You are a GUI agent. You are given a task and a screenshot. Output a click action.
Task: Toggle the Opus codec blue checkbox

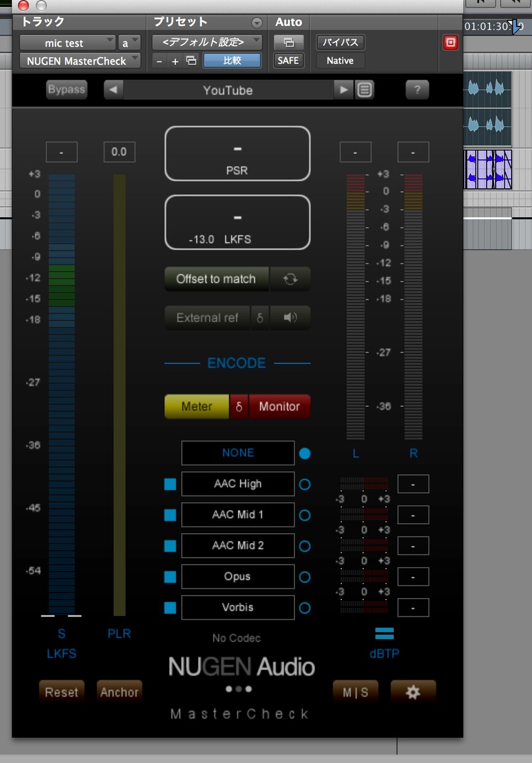pos(170,577)
